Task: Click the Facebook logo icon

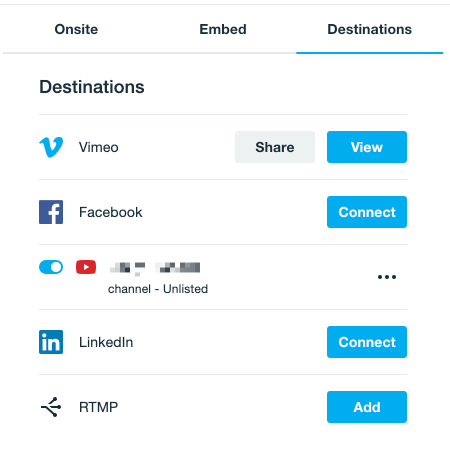Action: tap(51, 212)
